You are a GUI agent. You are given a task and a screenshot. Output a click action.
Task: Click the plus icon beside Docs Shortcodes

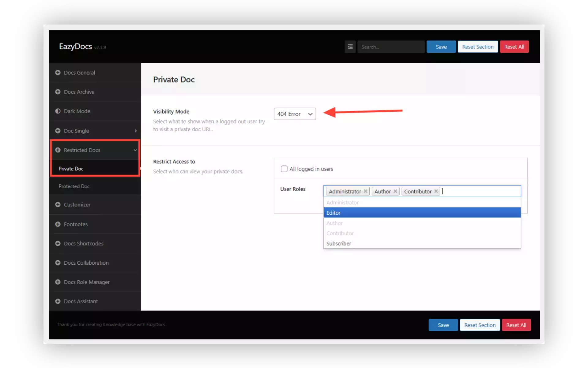58,243
